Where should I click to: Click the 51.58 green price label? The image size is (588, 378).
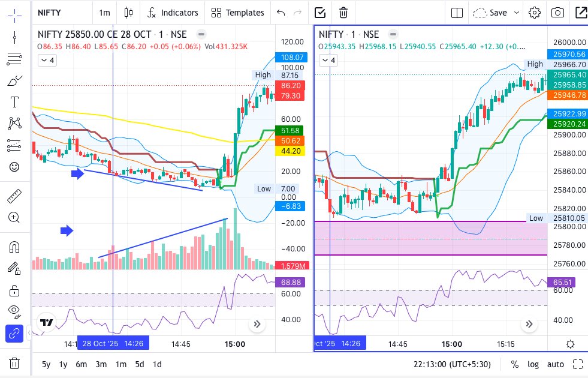(290, 131)
